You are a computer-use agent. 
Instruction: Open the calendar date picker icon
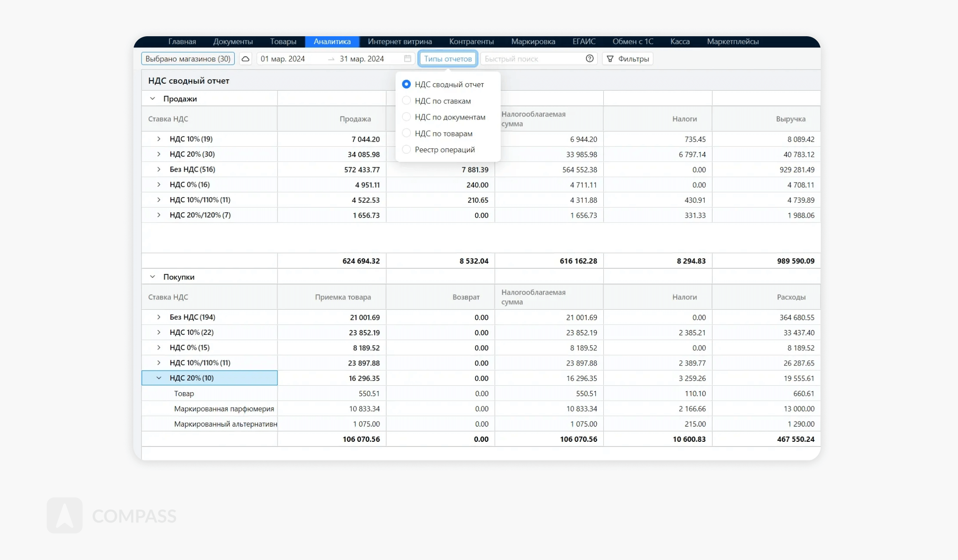407,59
